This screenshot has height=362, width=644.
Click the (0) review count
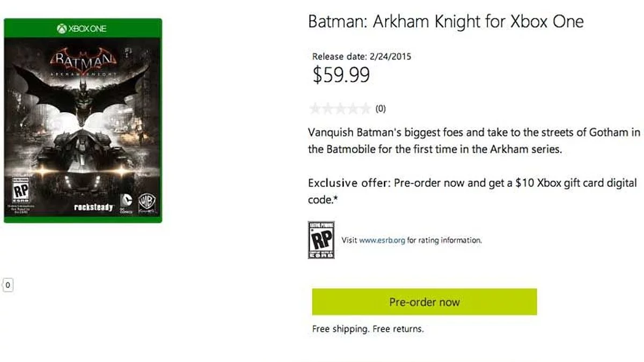380,109
